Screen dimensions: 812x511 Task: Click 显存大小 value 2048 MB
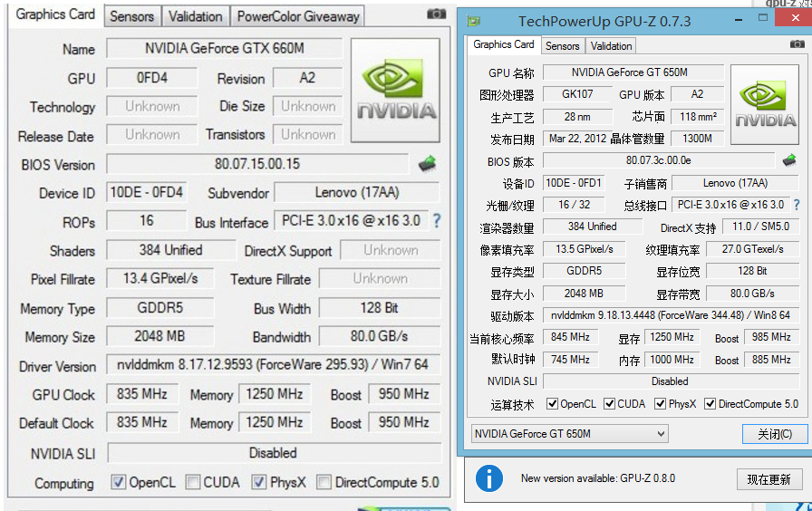click(584, 294)
